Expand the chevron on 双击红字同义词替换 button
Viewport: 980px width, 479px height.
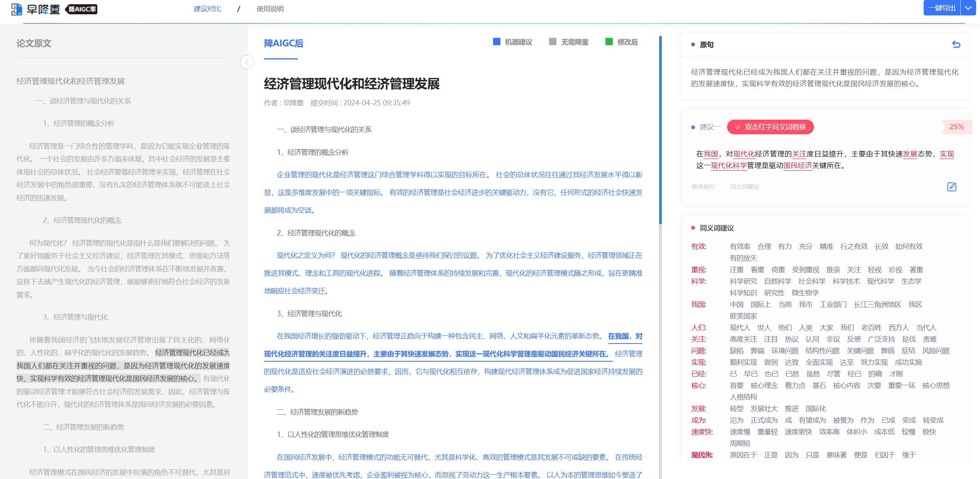738,127
